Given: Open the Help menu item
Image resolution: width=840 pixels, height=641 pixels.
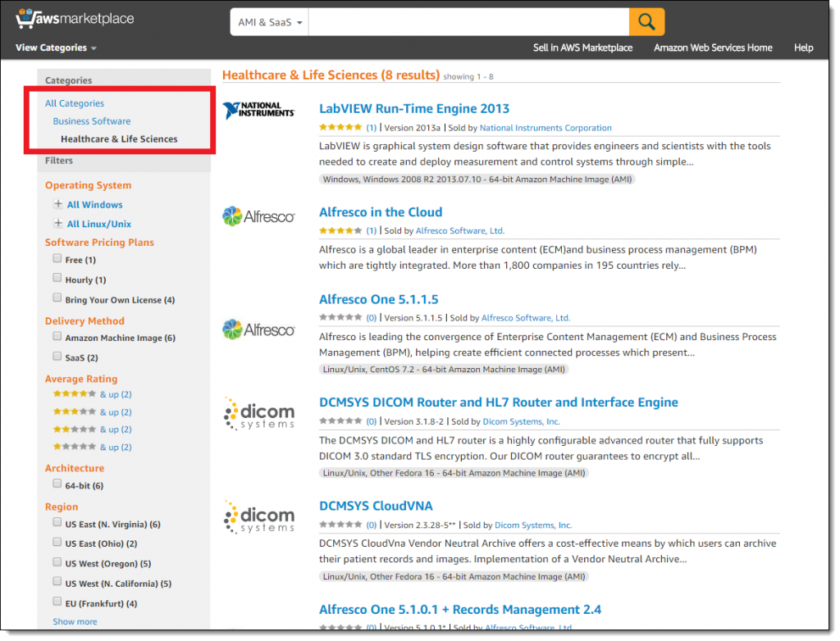Looking at the screenshot, I should coord(803,48).
